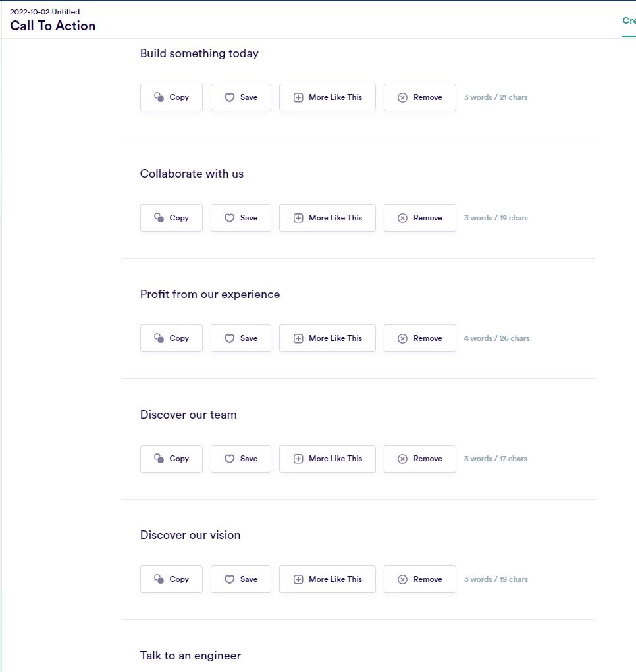Click the plus icon under "Discover our vision"

(298, 579)
